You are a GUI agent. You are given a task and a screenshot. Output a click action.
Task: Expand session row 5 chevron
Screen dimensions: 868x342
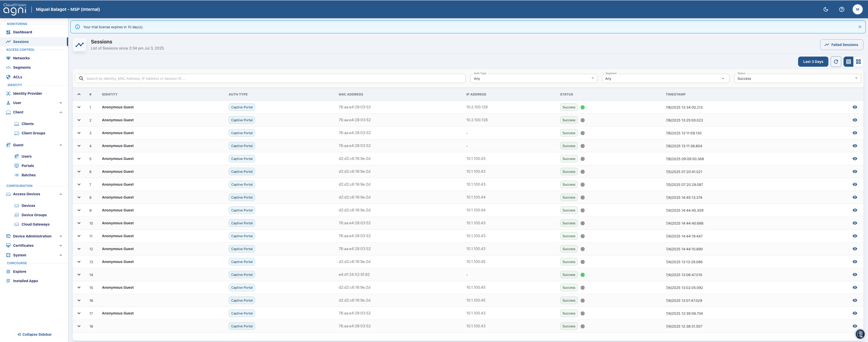[79, 159]
